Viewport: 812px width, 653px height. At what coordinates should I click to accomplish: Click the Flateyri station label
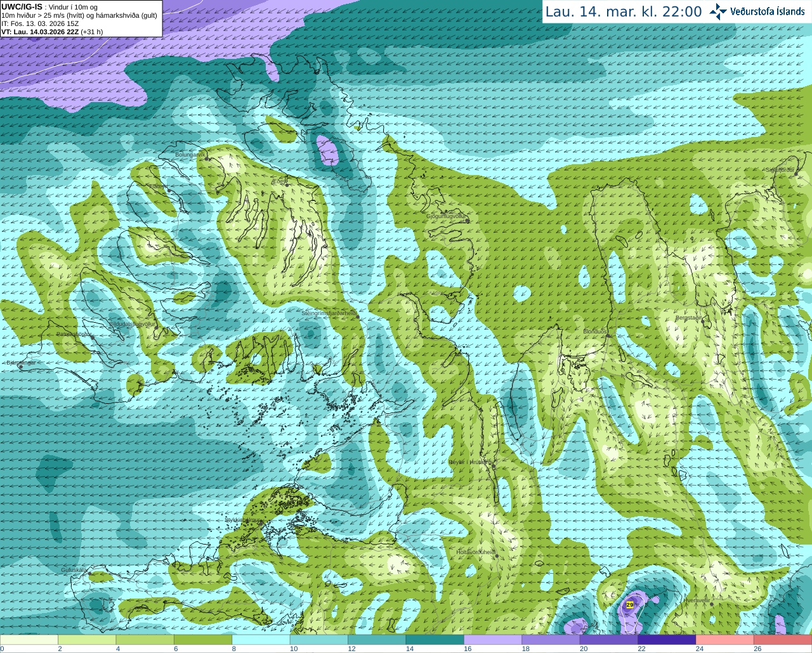158,186
